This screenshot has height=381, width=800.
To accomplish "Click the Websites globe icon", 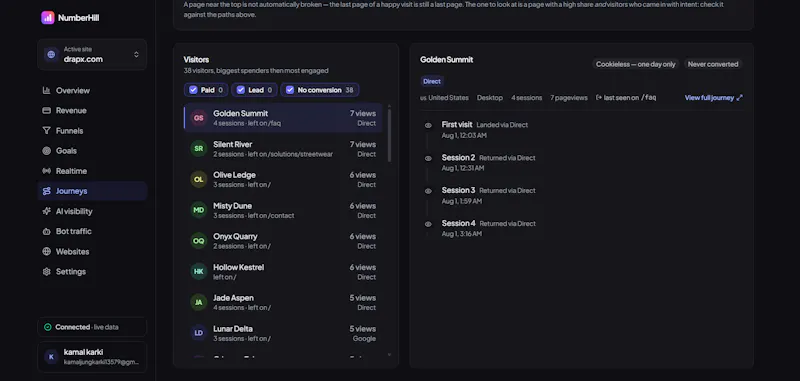I will [46, 251].
